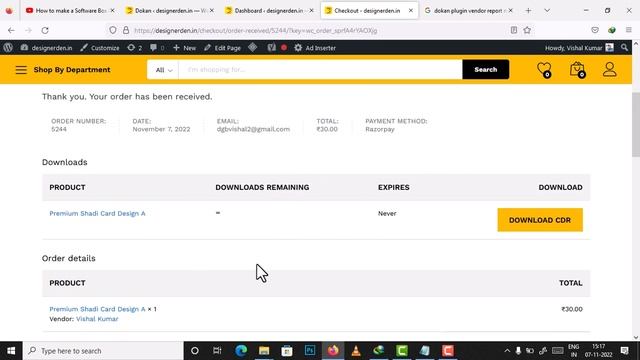Reload the current page
This screenshot has height=360, width=640.
pyautogui.click(x=45, y=30)
